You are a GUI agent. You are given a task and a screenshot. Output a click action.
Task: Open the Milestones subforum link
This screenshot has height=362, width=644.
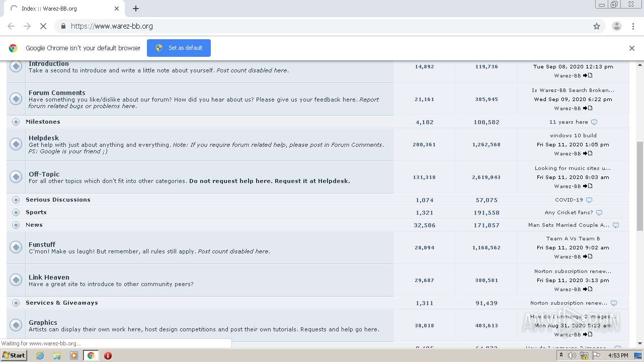pyautogui.click(x=43, y=122)
